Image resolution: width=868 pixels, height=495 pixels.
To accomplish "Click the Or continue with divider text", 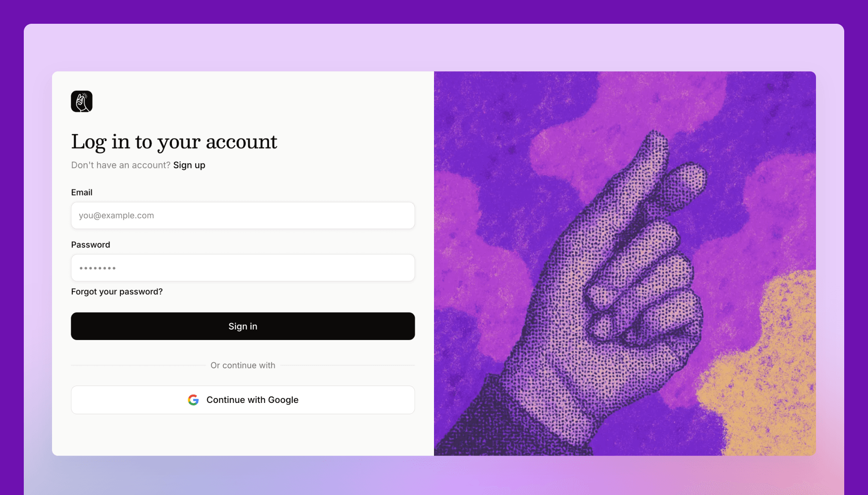I will (243, 365).
